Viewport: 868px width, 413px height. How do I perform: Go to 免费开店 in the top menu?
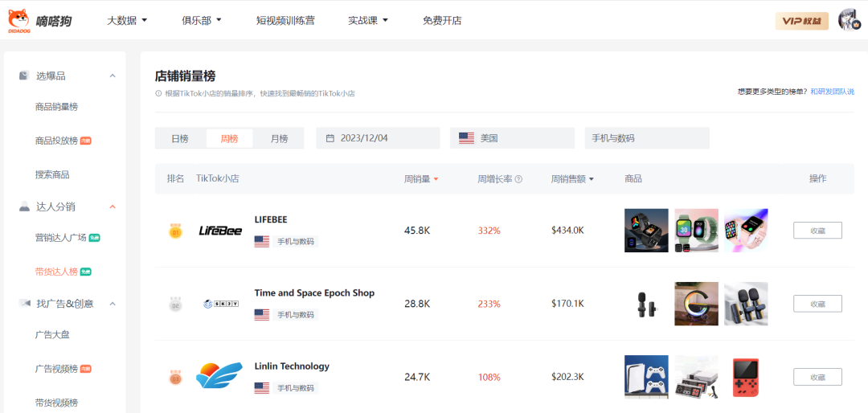tap(442, 20)
